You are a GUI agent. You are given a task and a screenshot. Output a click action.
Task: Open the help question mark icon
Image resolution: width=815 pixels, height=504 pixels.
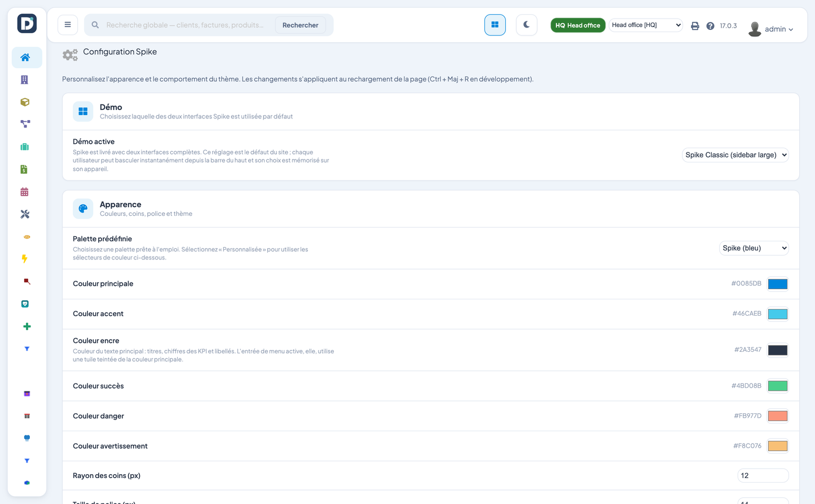[710, 26]
